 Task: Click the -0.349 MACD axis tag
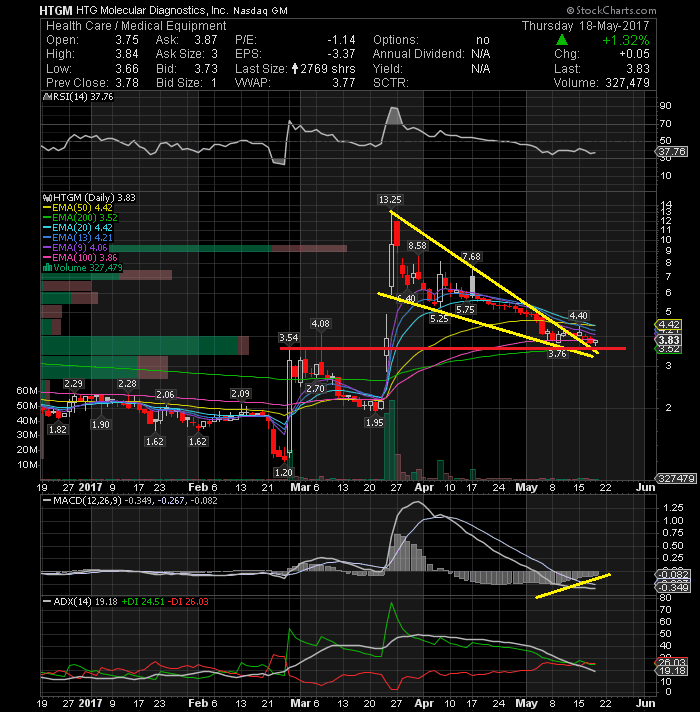(x=674, y=587)
